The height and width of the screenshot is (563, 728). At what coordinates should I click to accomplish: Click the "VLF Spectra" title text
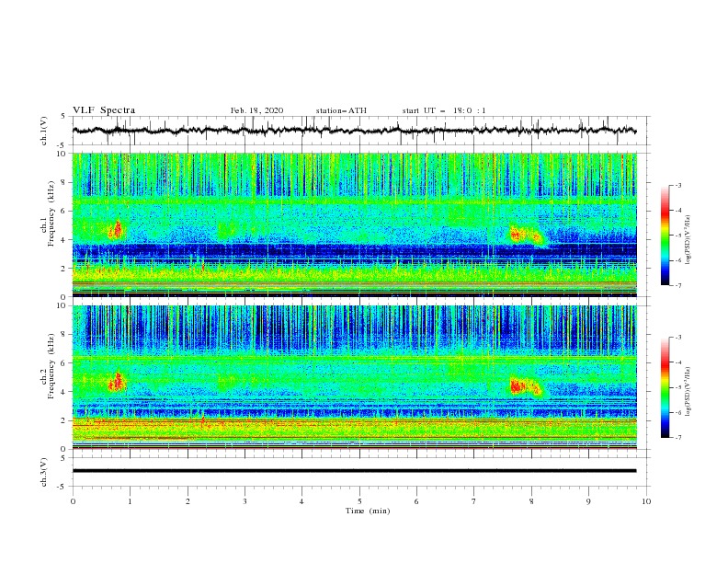tap(104, 110)
